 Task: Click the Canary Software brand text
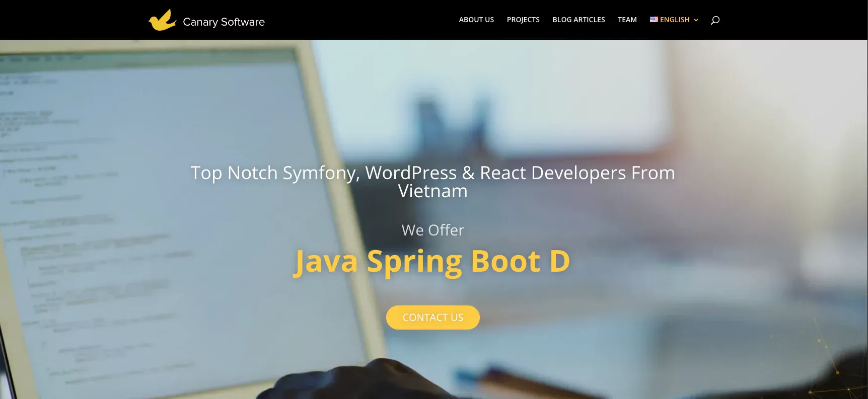coord(224,22)
